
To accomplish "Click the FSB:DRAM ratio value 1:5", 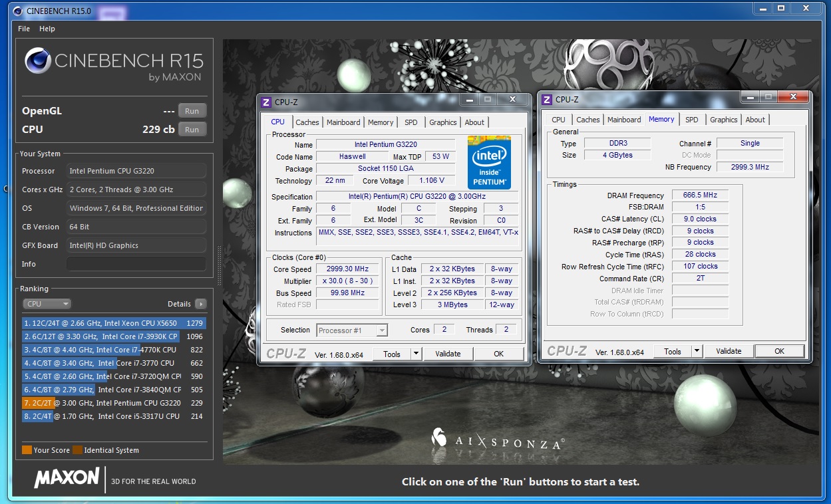I will [700, 207].
